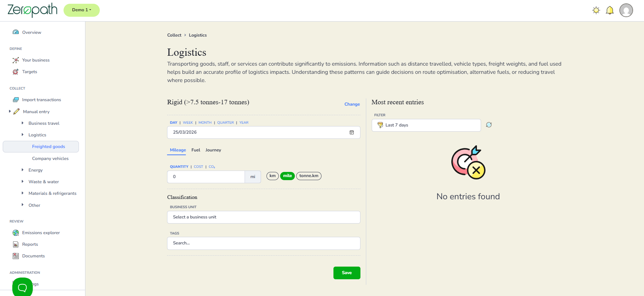
Task: Open the Demo 1 account dropdown
Action: pos(82,10)
